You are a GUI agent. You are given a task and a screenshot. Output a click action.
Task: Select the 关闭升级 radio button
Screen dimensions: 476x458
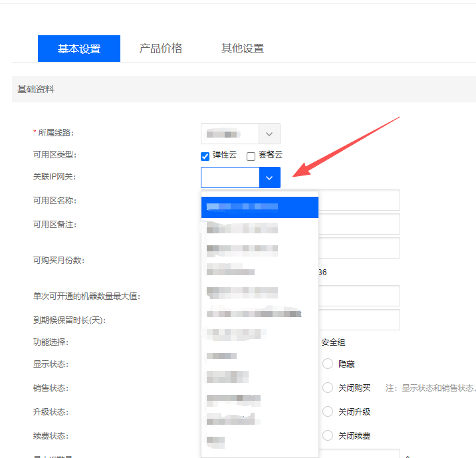(x=328, y=411)
